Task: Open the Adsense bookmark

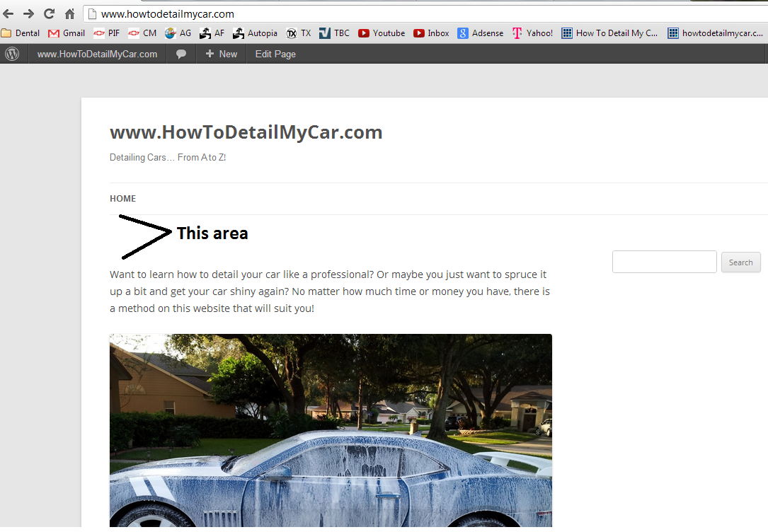Action: (481, 33)
